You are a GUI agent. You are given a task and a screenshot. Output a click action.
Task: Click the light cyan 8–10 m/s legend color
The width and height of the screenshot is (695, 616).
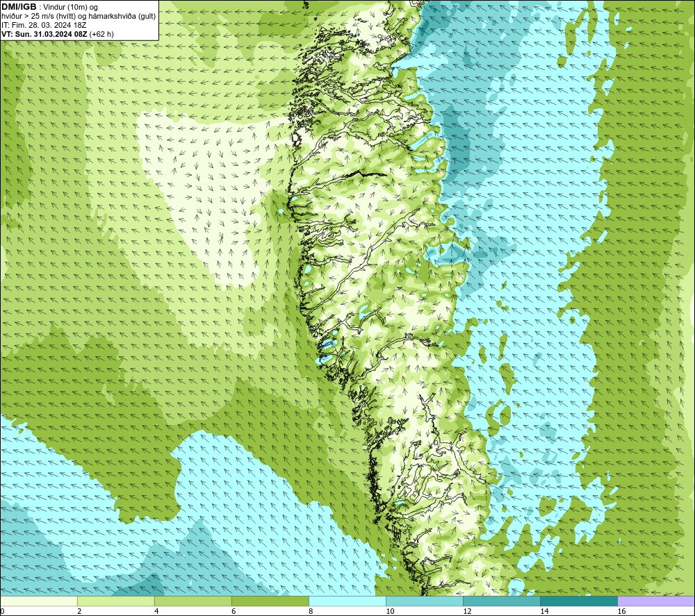[347, 601]
